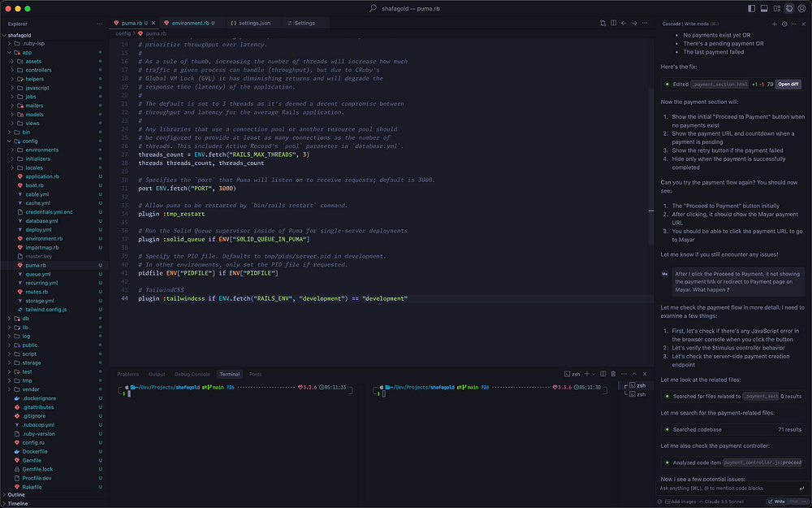Viewport: 812px width, 508px height.
Task: Open Cascade conversation history clock icon
Action: coord(784,24)
